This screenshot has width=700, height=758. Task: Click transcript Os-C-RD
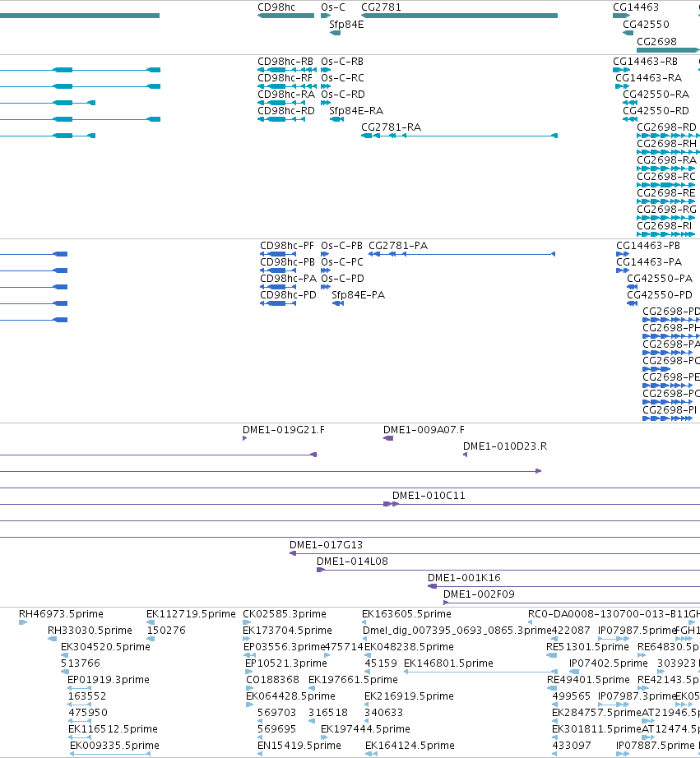[326, 103]
